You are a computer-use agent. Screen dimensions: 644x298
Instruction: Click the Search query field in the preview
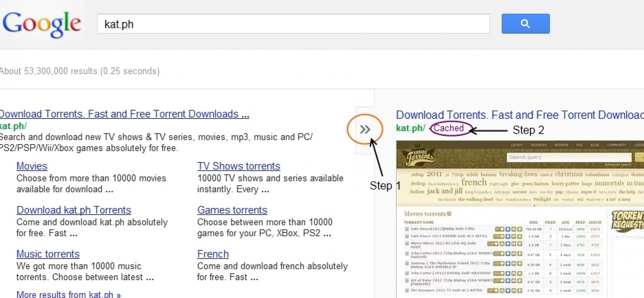(569, 157)
